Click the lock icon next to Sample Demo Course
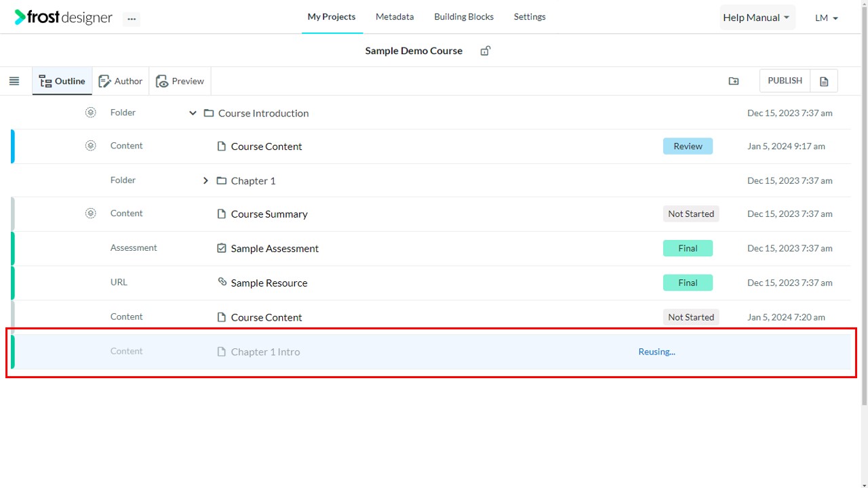Viewport: 868px width, 488px height. point(486,51)
